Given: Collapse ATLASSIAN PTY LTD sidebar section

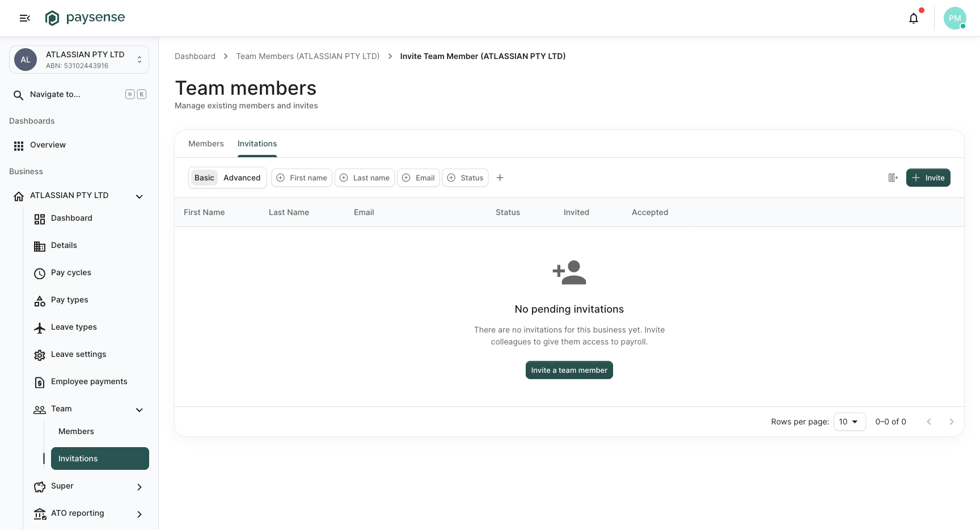Looking at the screenshot, I should (140, 196).
